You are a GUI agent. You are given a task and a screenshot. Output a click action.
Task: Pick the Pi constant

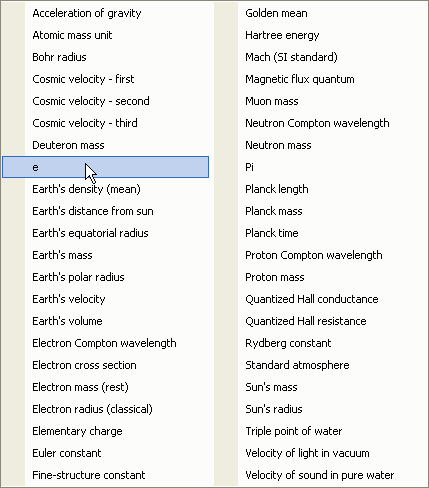tap(320, 167)
